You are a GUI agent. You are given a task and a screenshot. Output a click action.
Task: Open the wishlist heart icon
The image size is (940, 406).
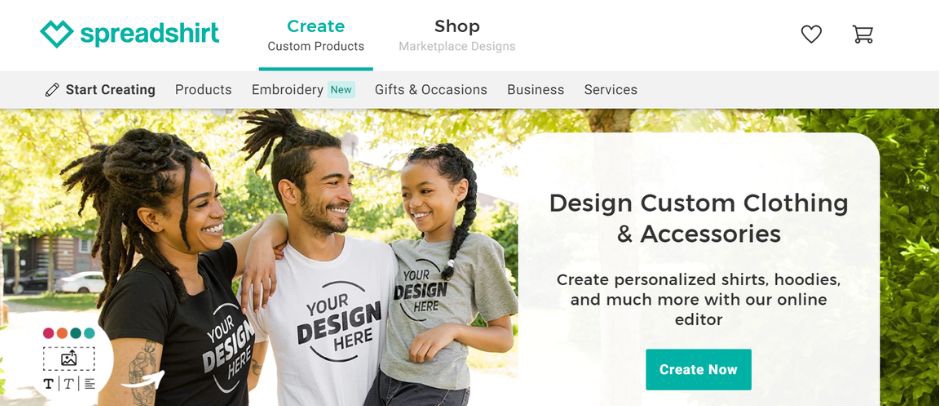coord(811,34)
